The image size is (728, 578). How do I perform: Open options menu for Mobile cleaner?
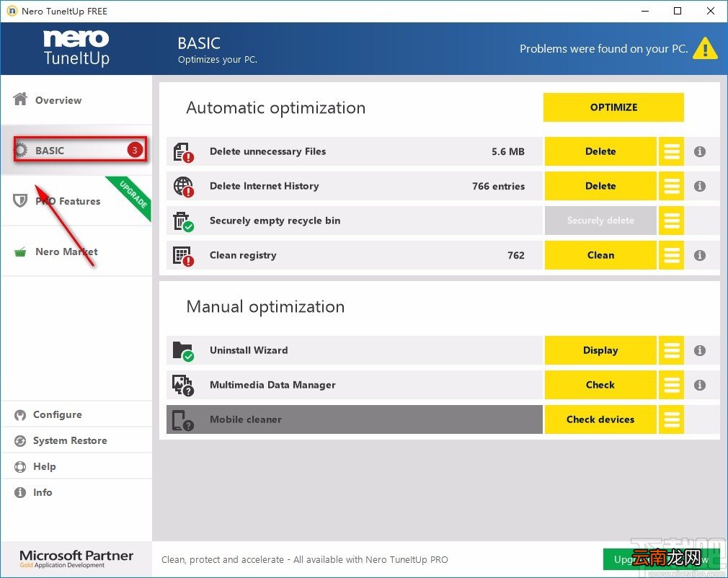click(671, 419)
